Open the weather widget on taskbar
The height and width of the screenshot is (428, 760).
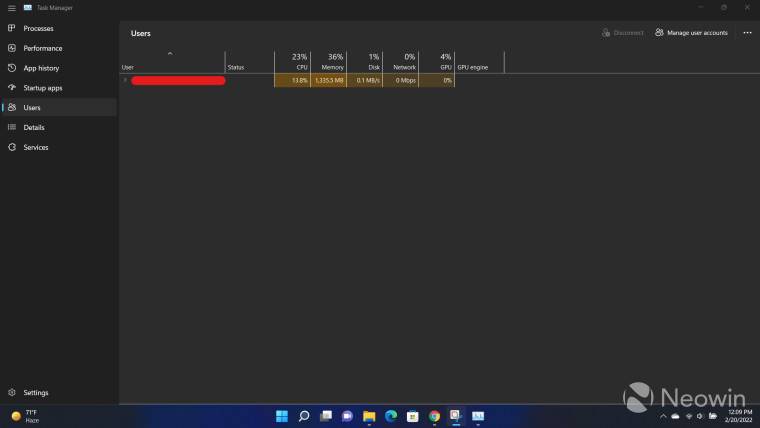pos(25,416)
